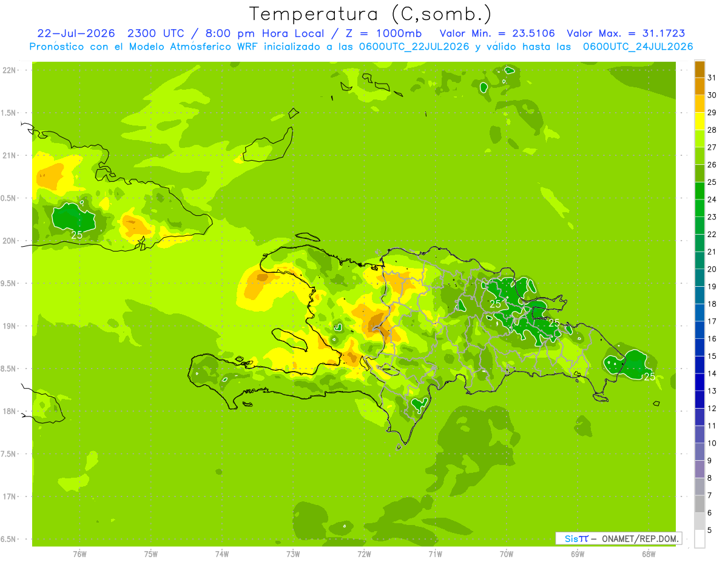728x562 pixels.
Task: Click the 18N latitude axis label
Action: tap(9, 412)
